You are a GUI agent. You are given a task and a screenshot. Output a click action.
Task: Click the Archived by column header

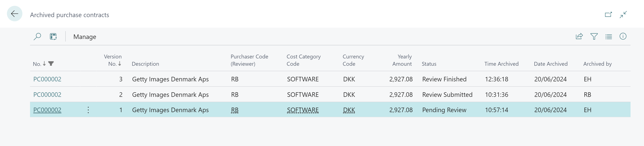tap(597, 64)
